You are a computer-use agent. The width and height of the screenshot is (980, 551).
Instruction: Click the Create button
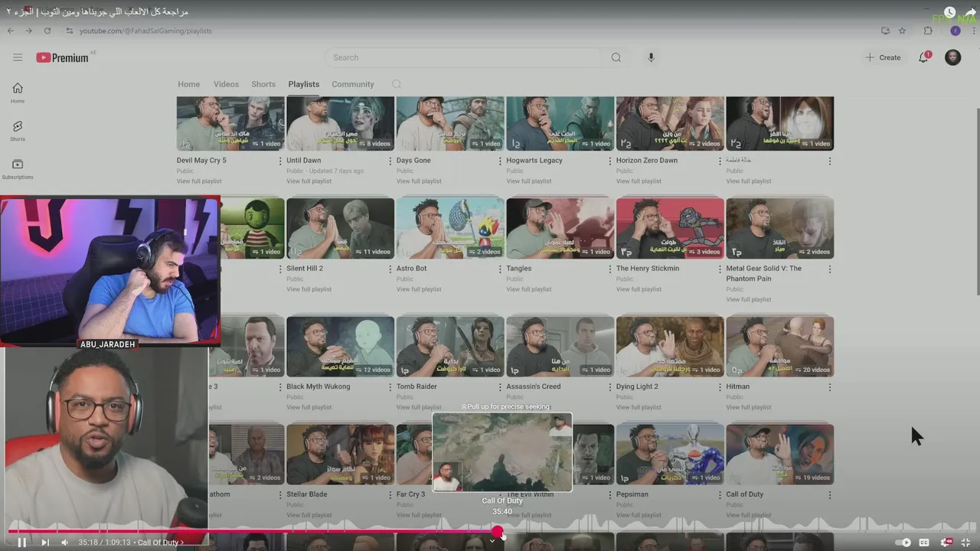[883, 57]
